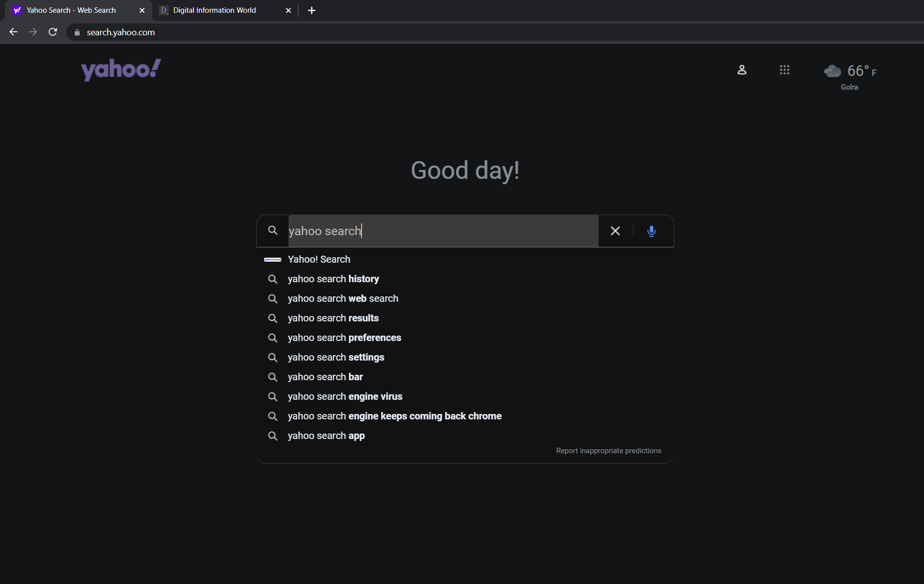Screen dimensions: 924x584
Task: Select the Yahoo! Search suggestion
Action: [x=465, y=259]
